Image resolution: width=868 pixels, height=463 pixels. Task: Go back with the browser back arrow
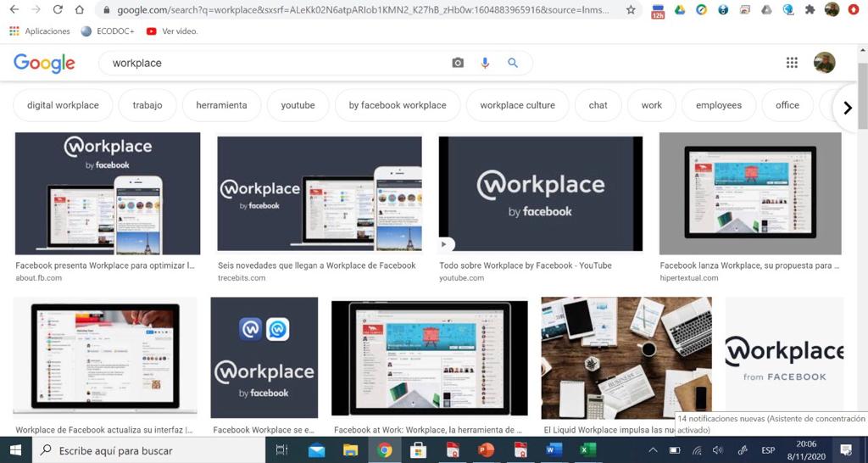14,10
